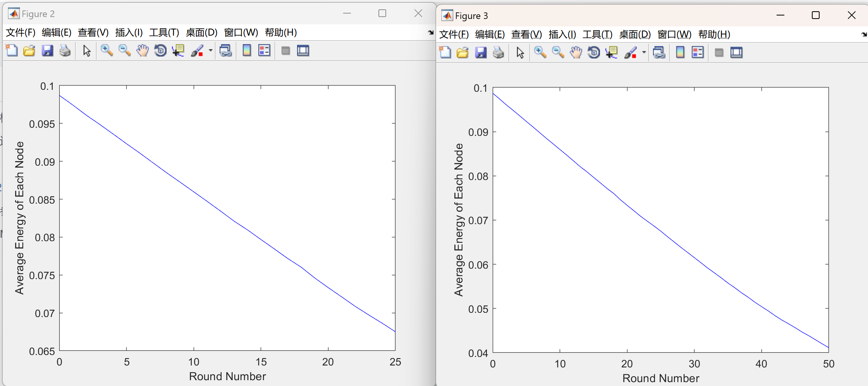Activate Pan hand tool in Figure 2

coord(142,50)
